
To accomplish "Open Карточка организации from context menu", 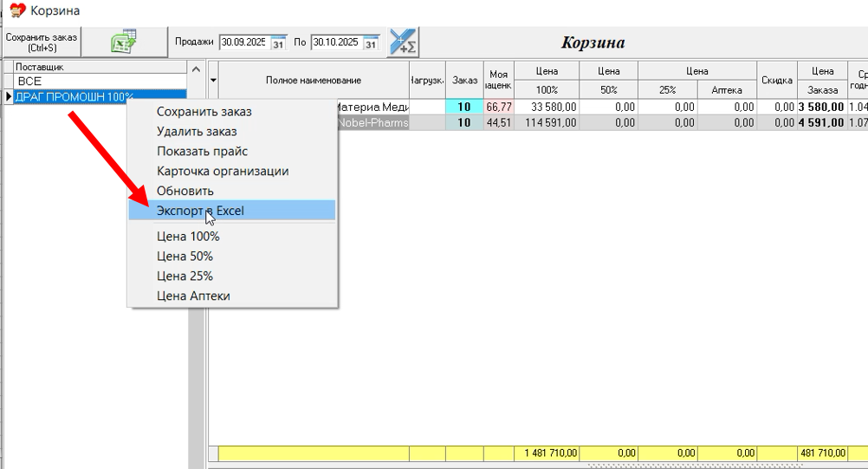I will click(x=223, y=172).
